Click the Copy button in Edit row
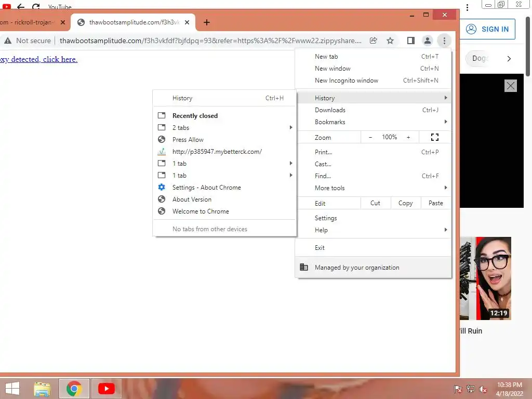 pos(405,203)
